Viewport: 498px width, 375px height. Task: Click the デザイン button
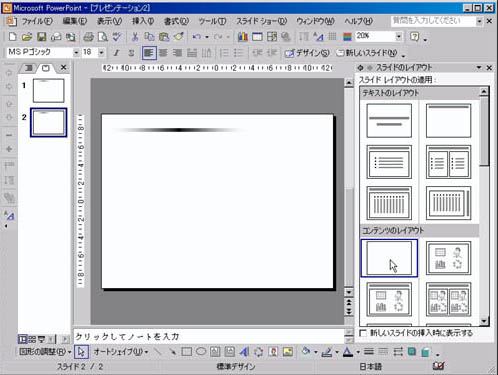click(x=307, y=53)
